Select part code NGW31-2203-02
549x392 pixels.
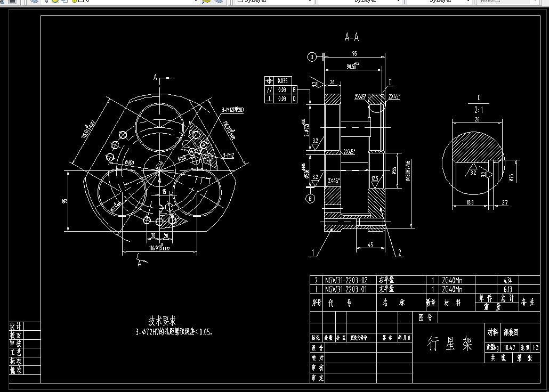pyautogui.click(x=346, y=280)
